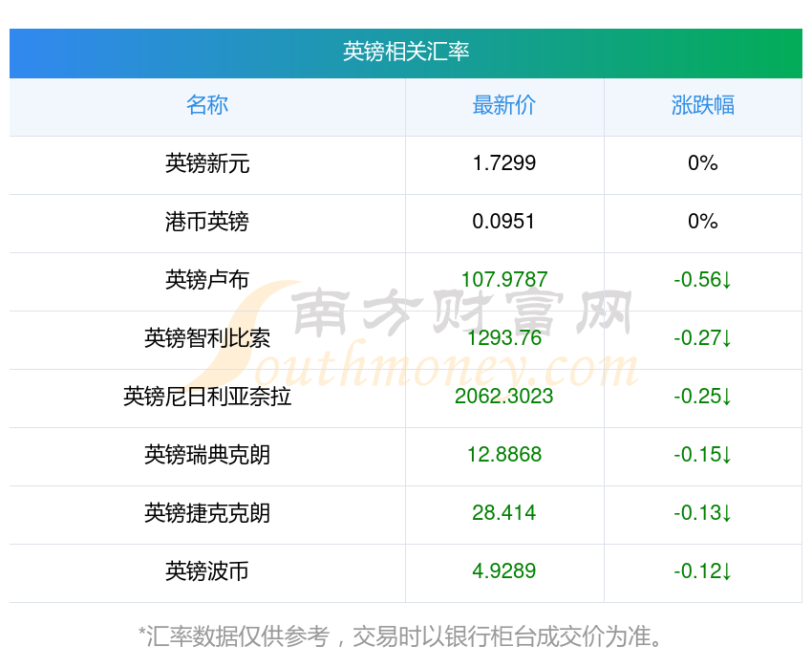Click the 汇率数据仅供参考 disclaimer footnote
This screenshot has width=812, height=667.
(401, 636)
